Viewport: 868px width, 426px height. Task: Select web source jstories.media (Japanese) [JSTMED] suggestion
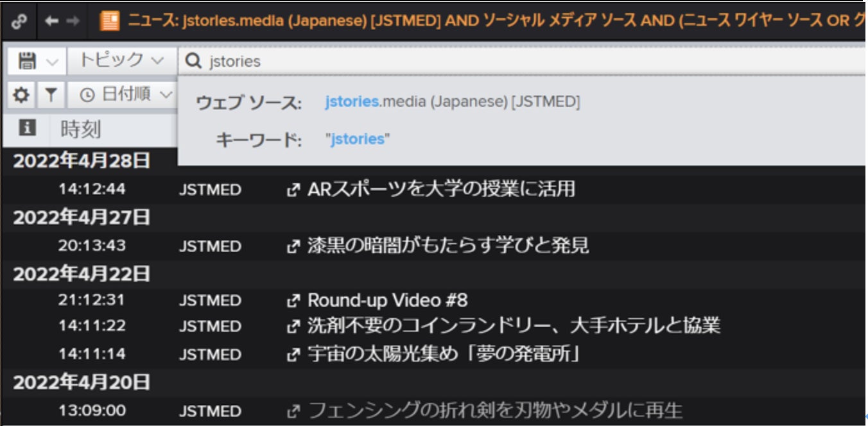[x=453, y=102]
